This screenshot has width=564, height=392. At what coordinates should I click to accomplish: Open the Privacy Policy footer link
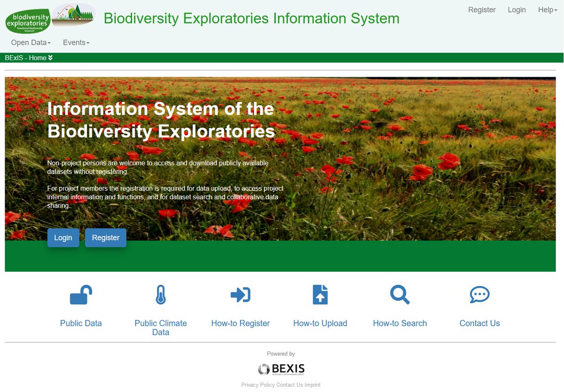tap(258, 385)
